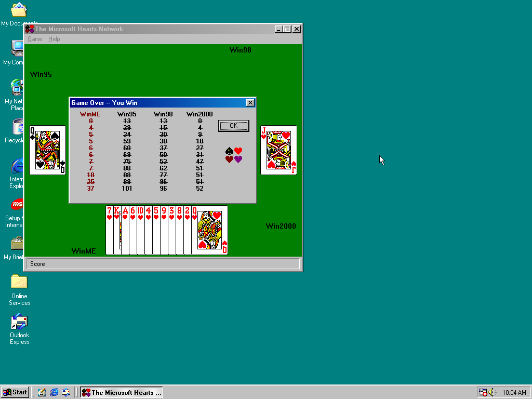The height and width of the screenshot is (399, 532).
Task: Click the Task Scheduler tray icon
Action: point(483,392)
